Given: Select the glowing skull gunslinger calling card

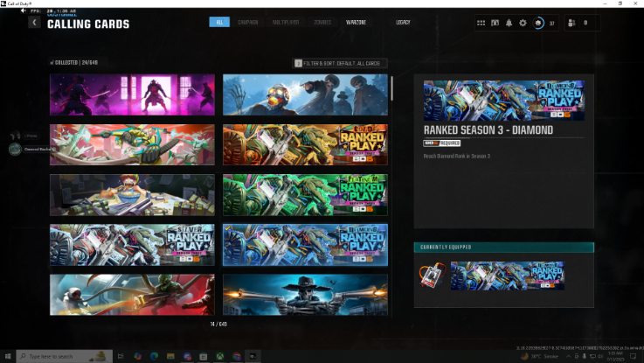Looking at the screenshot, I should tap(305, 95).
